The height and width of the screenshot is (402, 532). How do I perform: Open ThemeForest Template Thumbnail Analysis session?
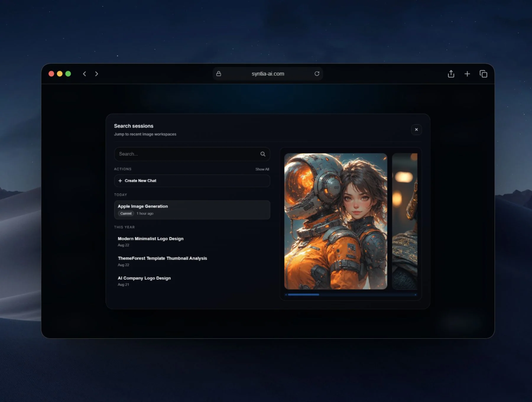coord(192,261)
